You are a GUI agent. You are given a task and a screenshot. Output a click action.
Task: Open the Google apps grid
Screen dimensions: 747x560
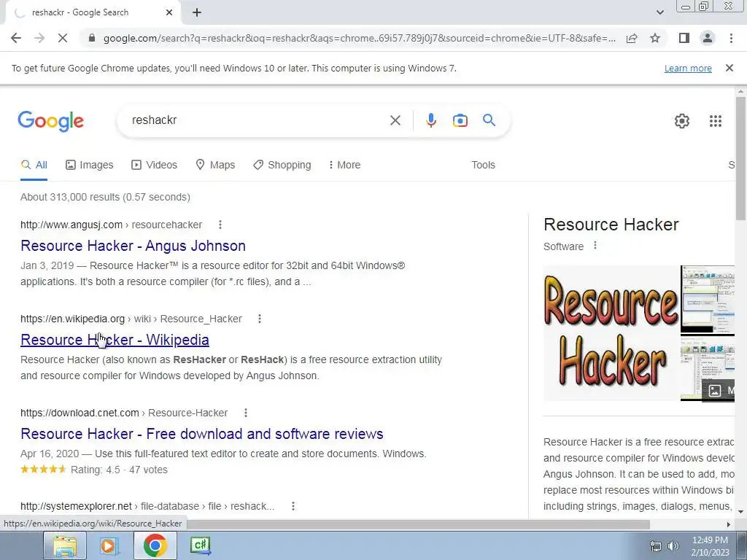point(715,121)
